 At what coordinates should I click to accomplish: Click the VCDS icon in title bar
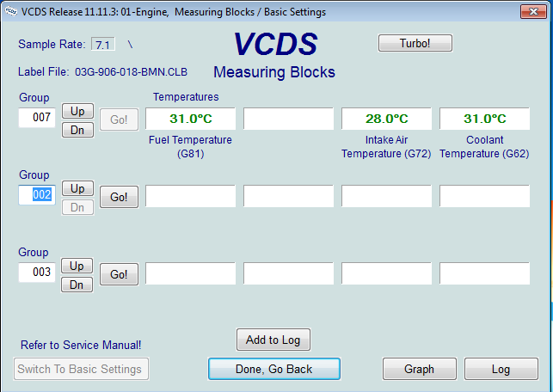coord(10,11)
